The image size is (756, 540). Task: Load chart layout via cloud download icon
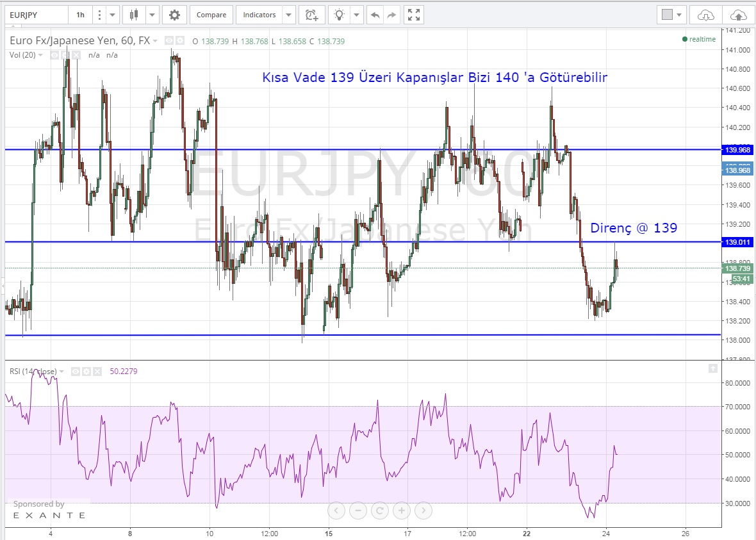tap(705, 14)
